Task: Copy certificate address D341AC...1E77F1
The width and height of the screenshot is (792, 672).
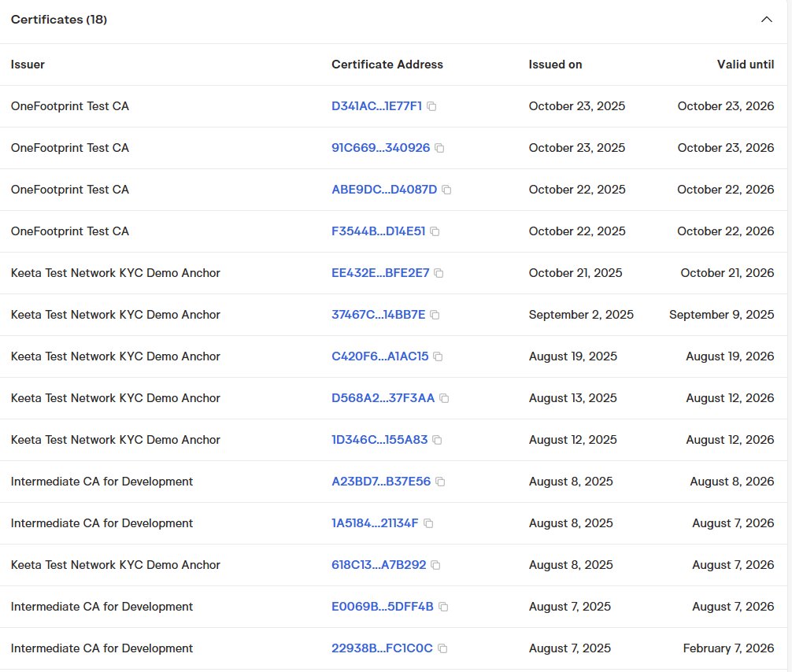Action: click(431, 106)
